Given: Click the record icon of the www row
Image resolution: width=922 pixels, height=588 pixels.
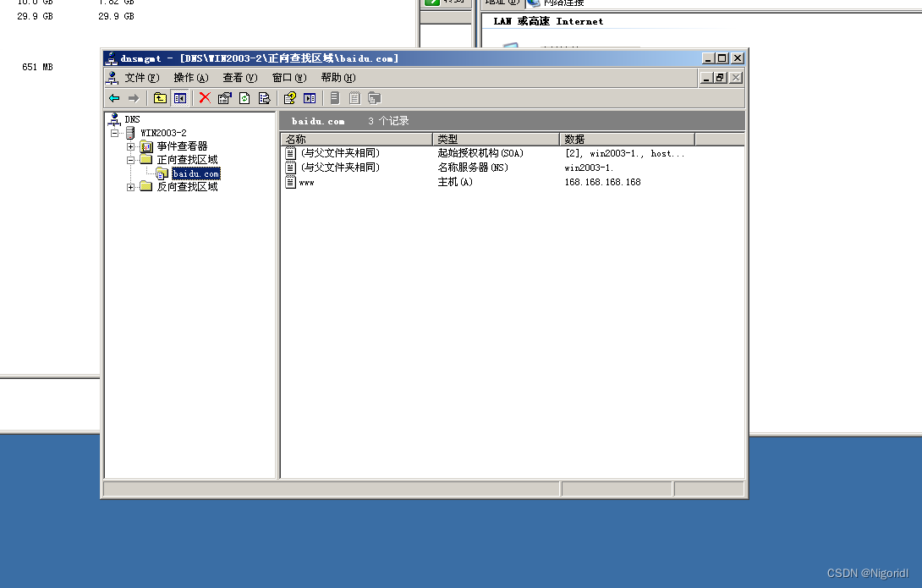Looking at the screenshot, I should point(290,182).
